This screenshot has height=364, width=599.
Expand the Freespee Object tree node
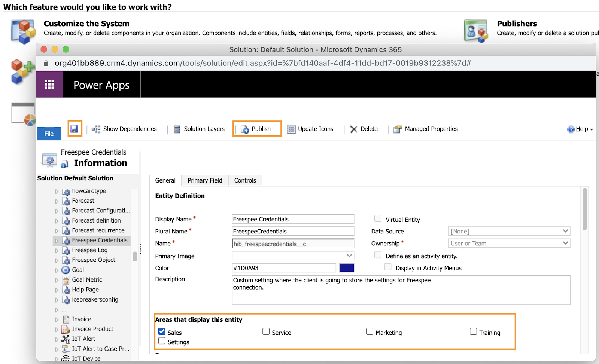pyautogui.click(x=57, y=260)
